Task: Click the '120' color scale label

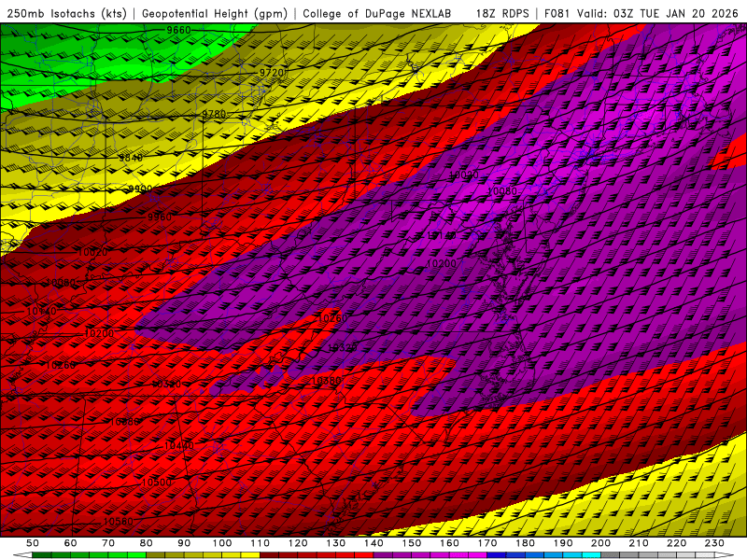Action: [x=298, y=543]
